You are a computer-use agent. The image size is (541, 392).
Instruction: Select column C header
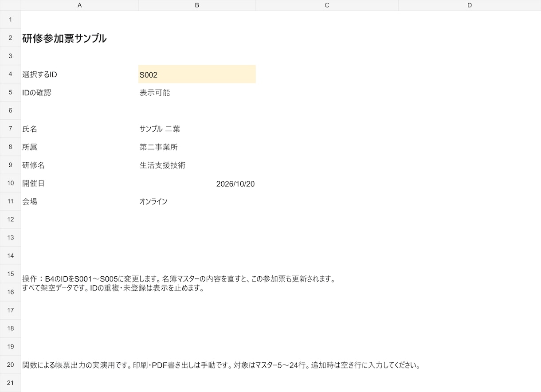tap(327, 5)
